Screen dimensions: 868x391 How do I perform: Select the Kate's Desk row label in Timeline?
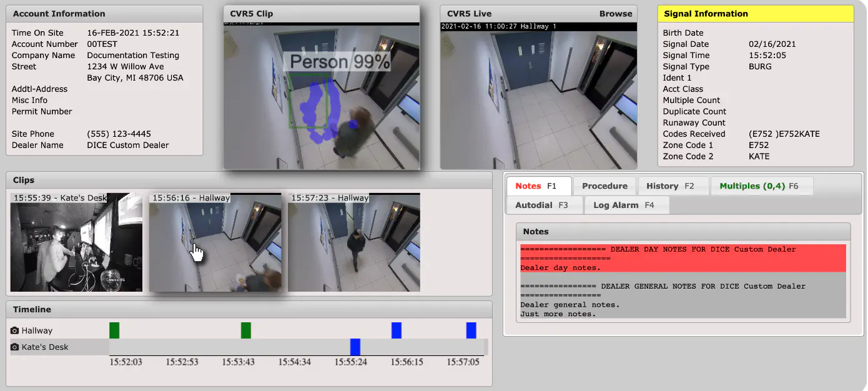(x=45, y=347)
